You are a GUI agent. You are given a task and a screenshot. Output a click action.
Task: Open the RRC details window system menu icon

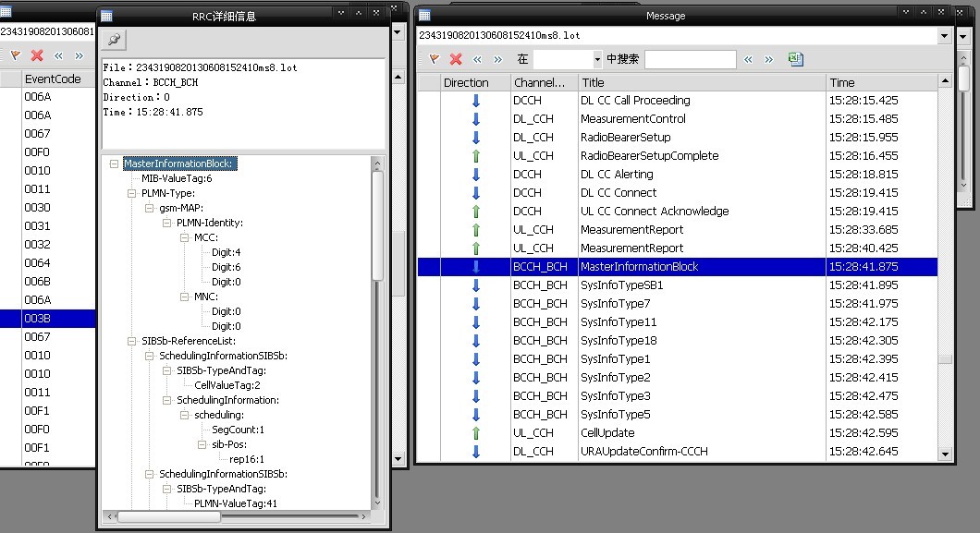107,17
